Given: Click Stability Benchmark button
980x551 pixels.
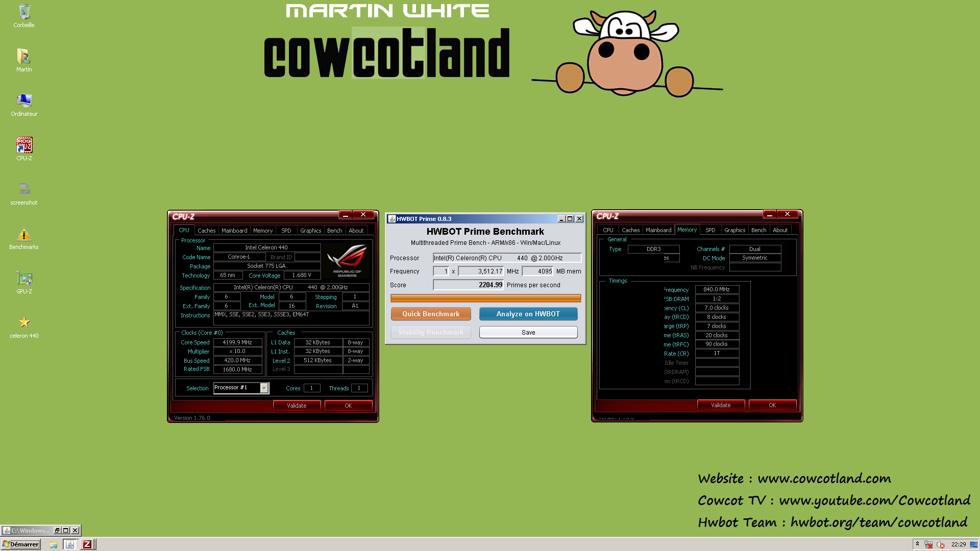Looking at the screenshot, I should click(x=431, y=332).
